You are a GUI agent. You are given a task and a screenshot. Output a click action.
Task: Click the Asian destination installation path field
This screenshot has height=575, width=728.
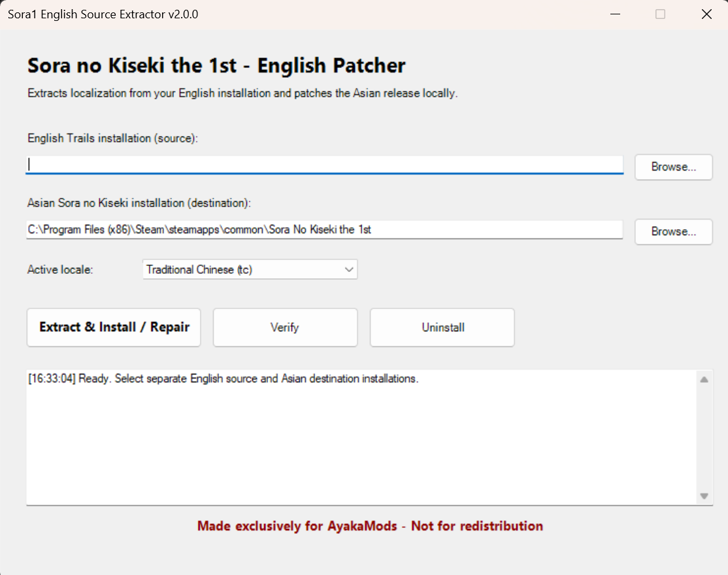324,230
